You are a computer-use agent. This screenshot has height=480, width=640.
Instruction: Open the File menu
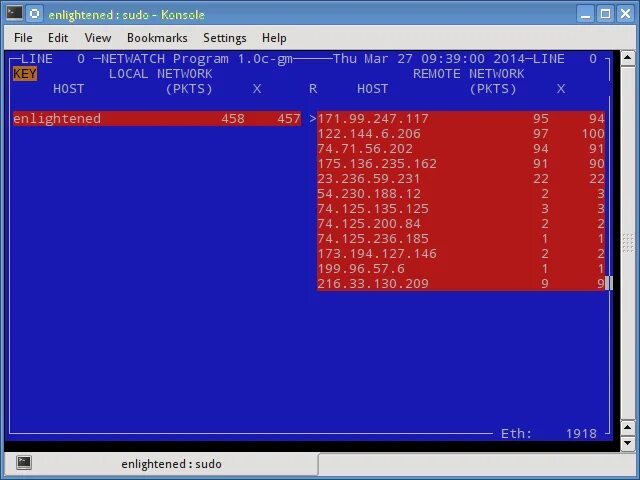pyautogui.click(x=23, y=38)
